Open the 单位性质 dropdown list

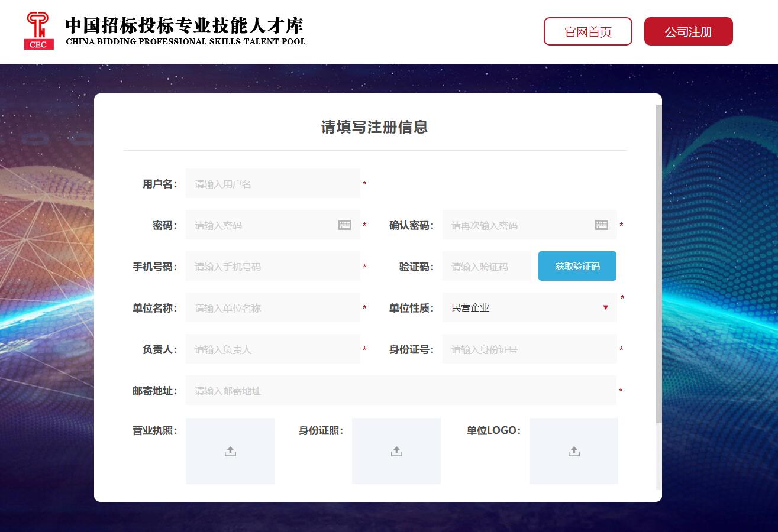(521, 308)
